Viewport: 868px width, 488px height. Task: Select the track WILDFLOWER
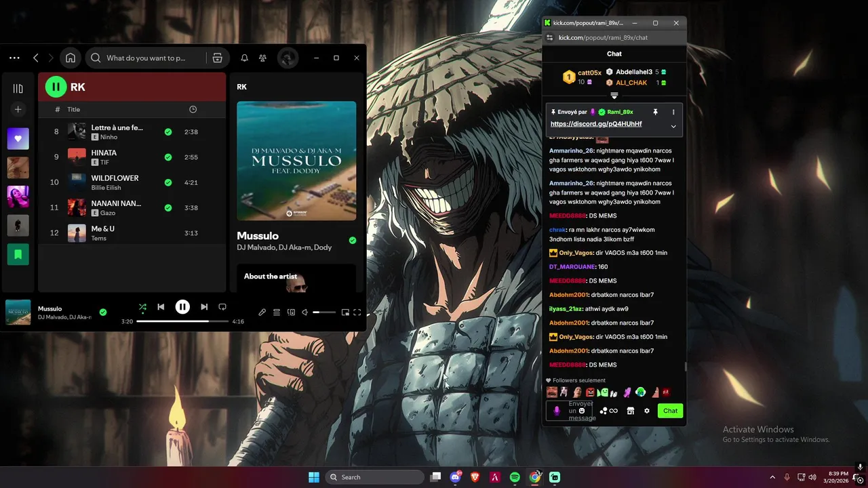coord(132,182)
